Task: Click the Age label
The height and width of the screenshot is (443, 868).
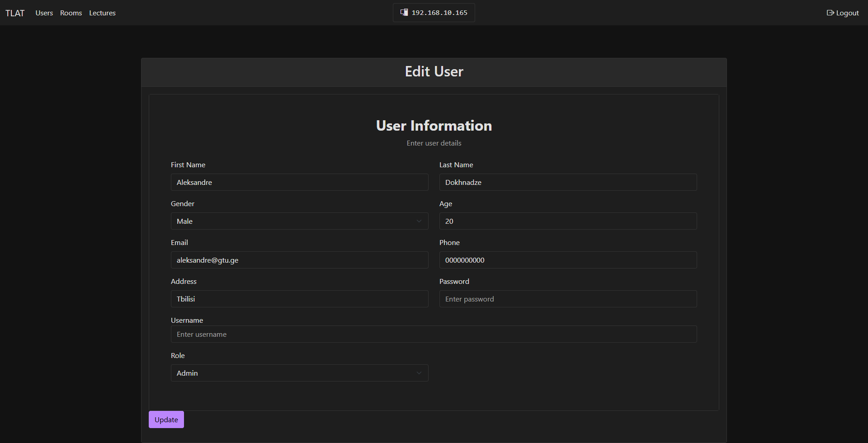Action: click(446, 204)
